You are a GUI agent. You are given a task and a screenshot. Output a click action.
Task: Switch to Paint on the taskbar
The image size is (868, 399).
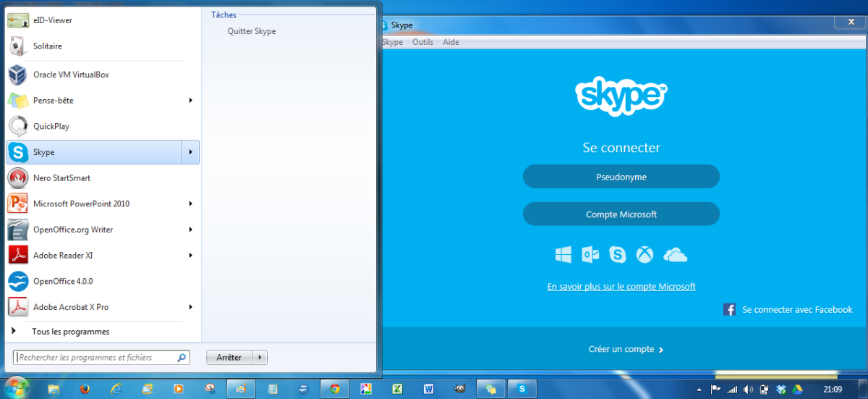[242, 389]
